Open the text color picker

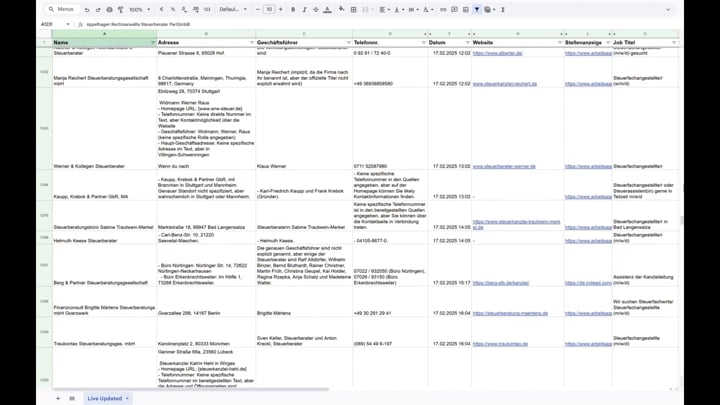click(x=327, y=10)
